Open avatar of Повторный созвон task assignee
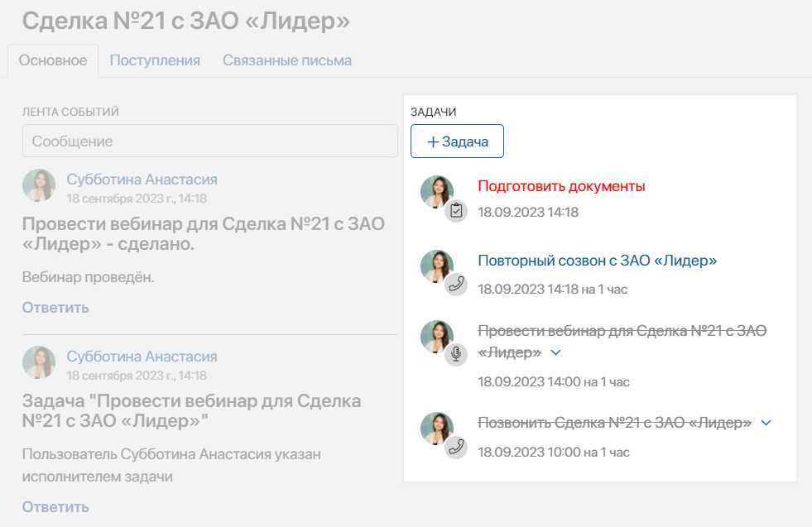 coord(437,266)
